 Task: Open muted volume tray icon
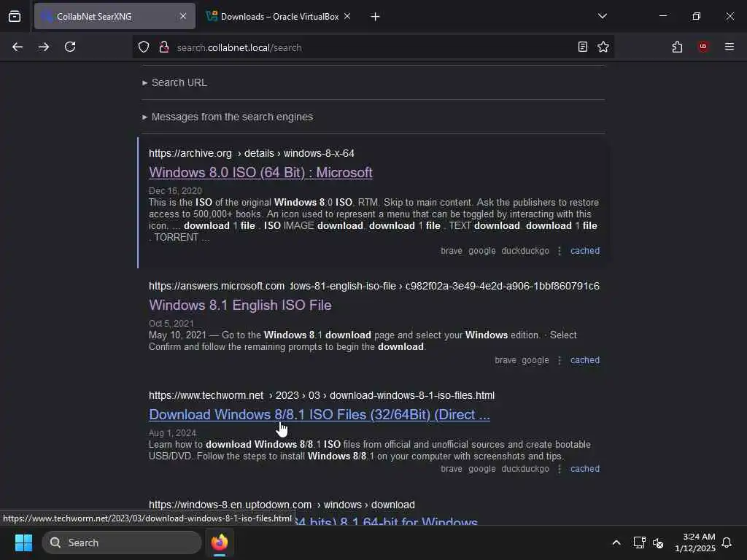(x=659, y=542)
